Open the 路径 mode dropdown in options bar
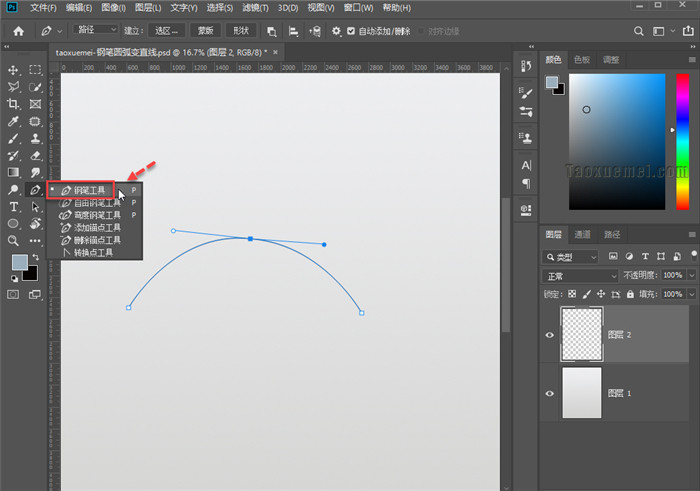Screen dimensions: 700x491 pos(97,30)
